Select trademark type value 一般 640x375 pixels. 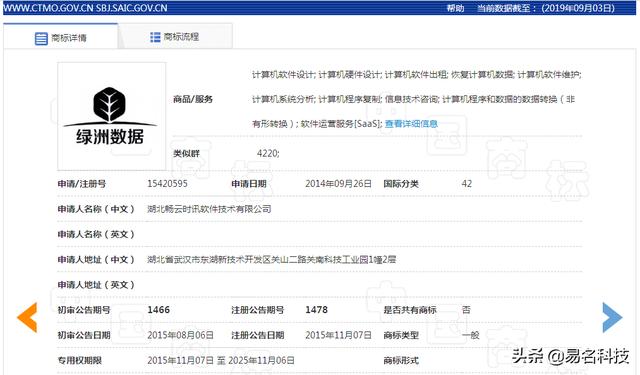471,335
